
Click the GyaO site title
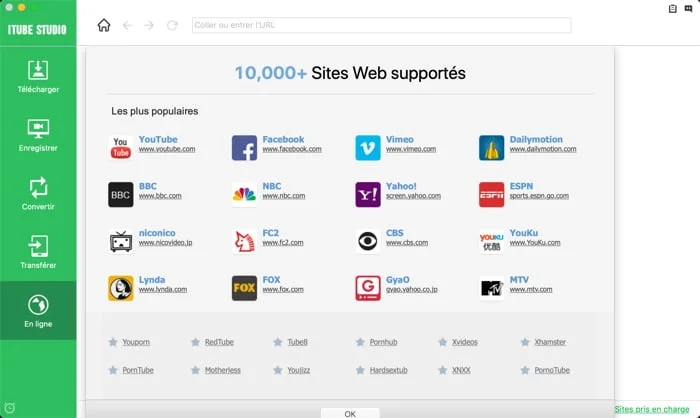(x=398, y=280)
